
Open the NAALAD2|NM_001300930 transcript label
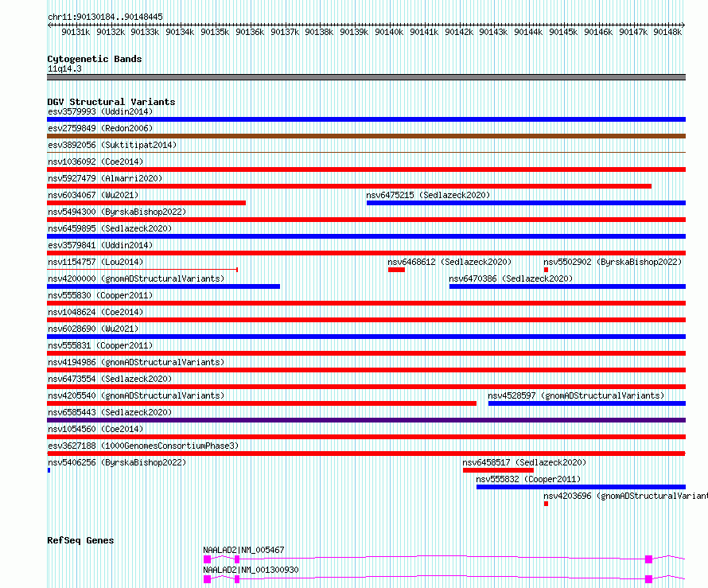click(x=251, y=570)
